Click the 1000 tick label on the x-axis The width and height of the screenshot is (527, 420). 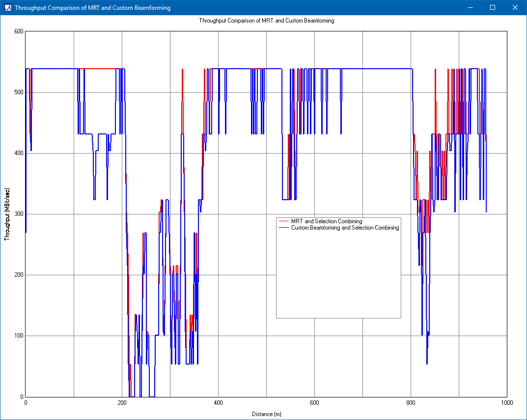coord(507,402)
